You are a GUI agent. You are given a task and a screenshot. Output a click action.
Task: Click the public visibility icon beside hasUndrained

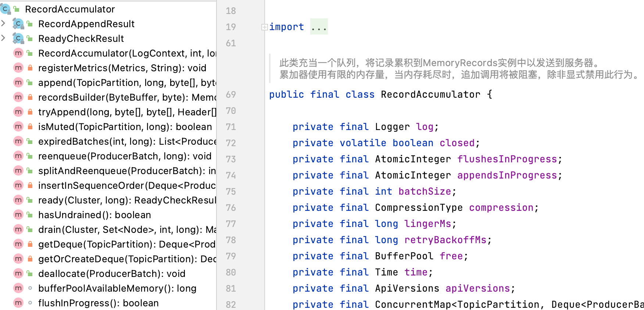coord(30,215)
